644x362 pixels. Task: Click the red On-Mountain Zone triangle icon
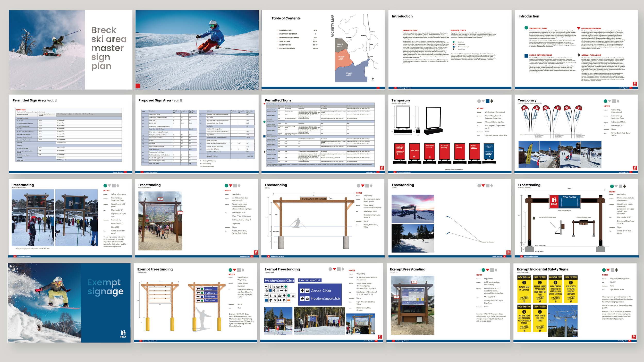coord(579,28)
